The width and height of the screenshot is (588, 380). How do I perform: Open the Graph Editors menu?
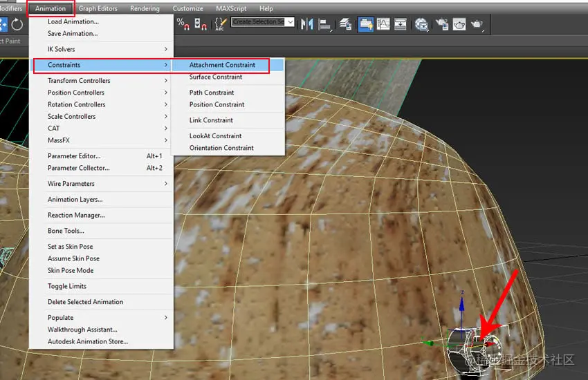click(98, 8)
